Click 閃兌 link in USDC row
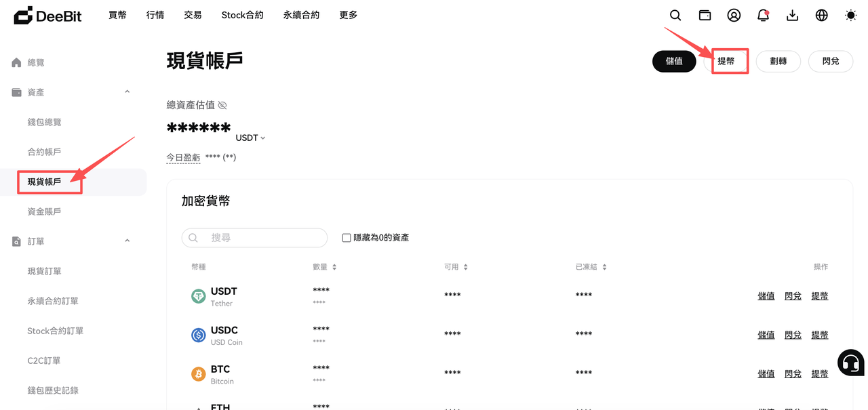Image resolution: width=868 pixels, height=410 pixels. click(793, 335)
